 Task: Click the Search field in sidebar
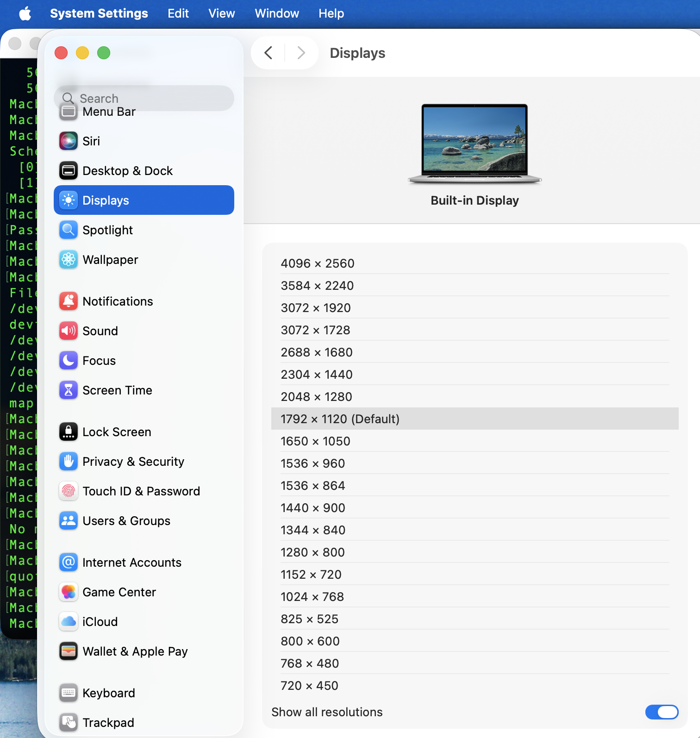point(144,98)
